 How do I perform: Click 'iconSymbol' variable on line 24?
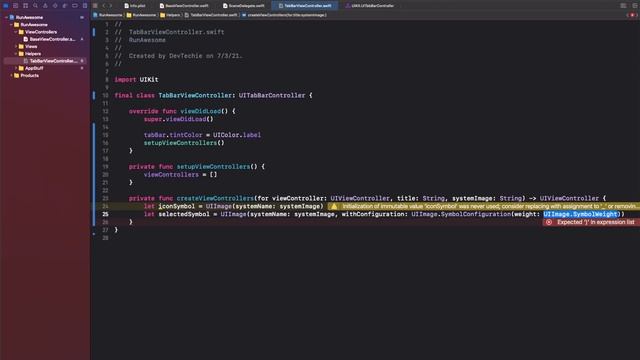[x=177, y=207]
